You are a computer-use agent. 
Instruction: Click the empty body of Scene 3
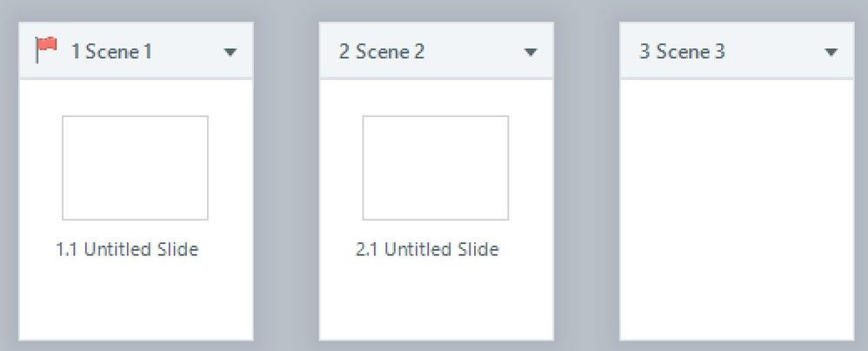point(736,209)
